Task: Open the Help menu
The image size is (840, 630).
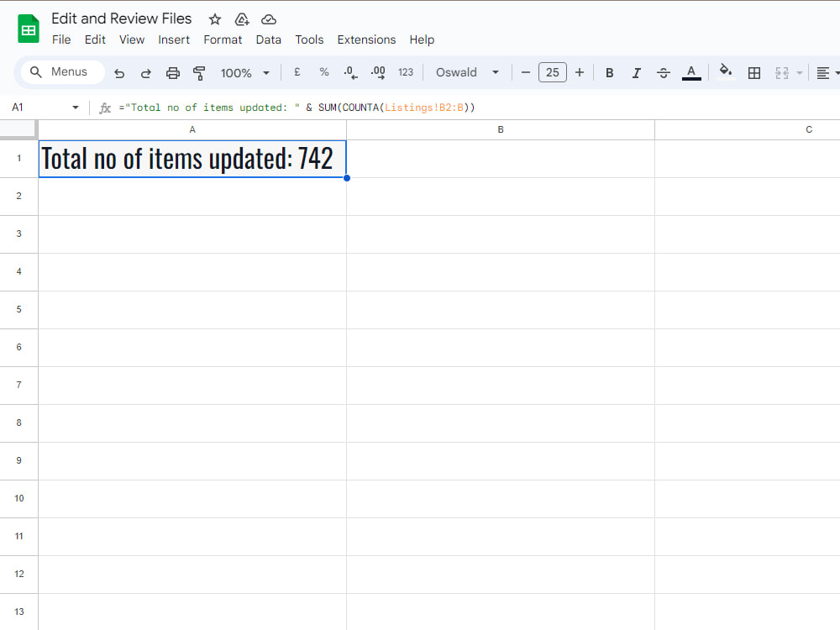Action: point(422,39)
